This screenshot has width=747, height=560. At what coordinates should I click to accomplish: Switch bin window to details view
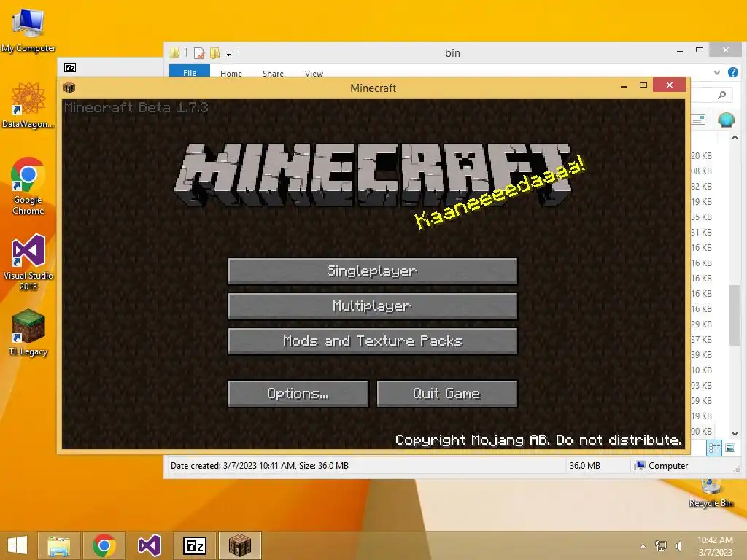714,448
